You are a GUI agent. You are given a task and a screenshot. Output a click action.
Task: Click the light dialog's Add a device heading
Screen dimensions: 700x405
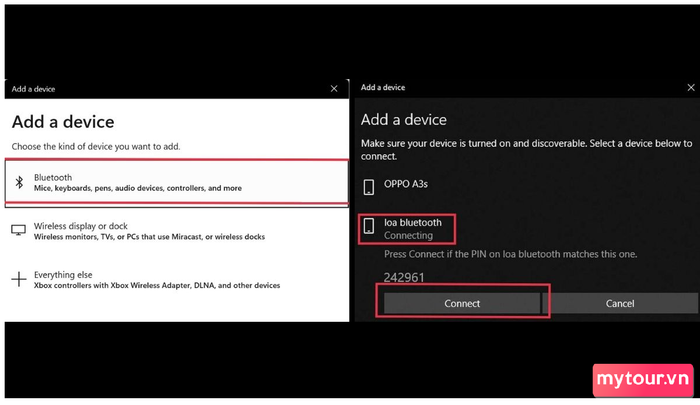(63, 122)
